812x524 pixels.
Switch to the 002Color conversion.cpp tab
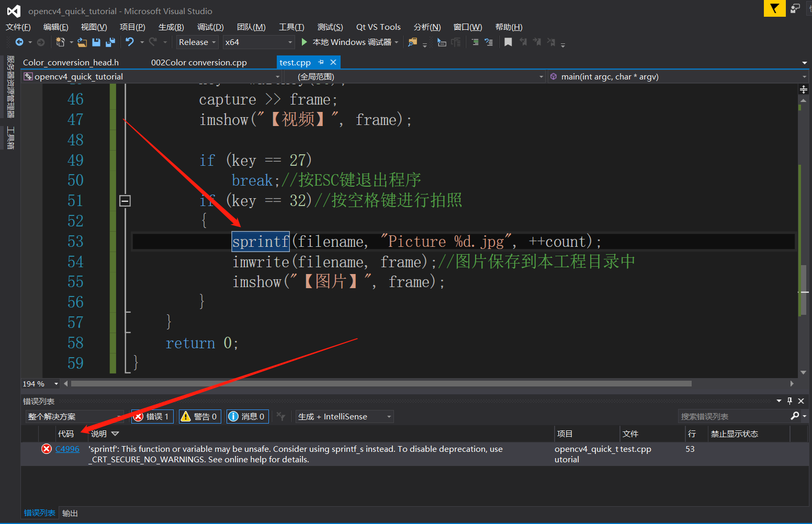198,62
